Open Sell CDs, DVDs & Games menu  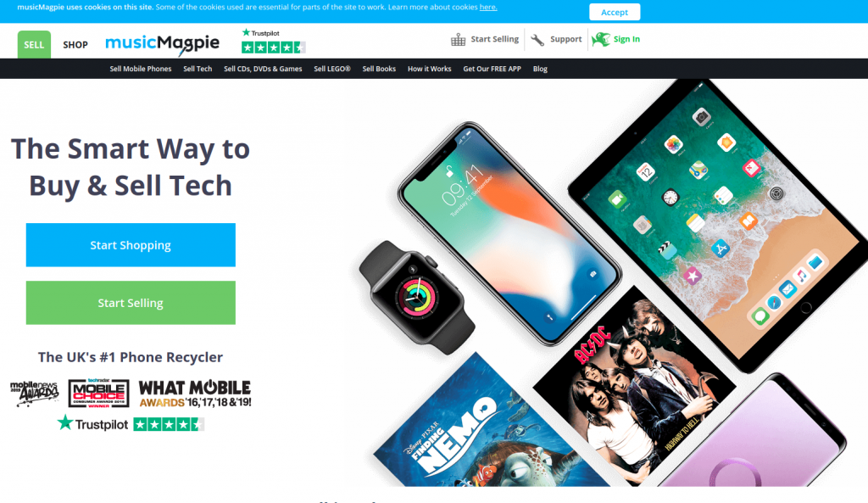point(263,69)
